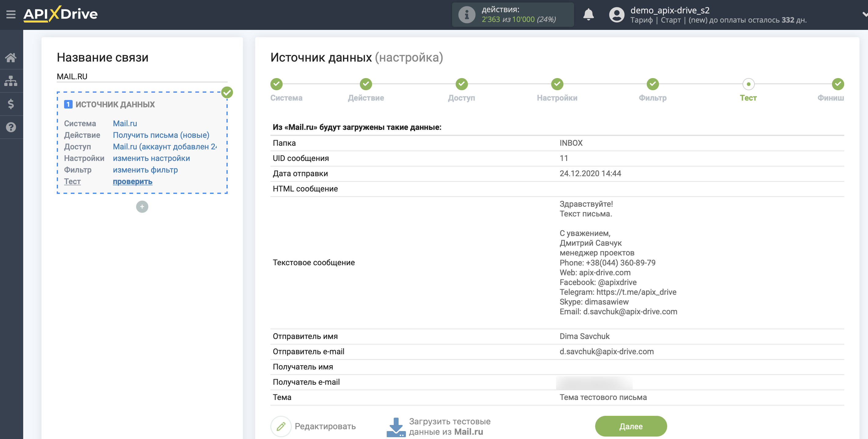Viewport: 868px width, 439px height.
Task: Click the green checkmark on data source block
Action: pyautogui.click(x=227, y=92)
